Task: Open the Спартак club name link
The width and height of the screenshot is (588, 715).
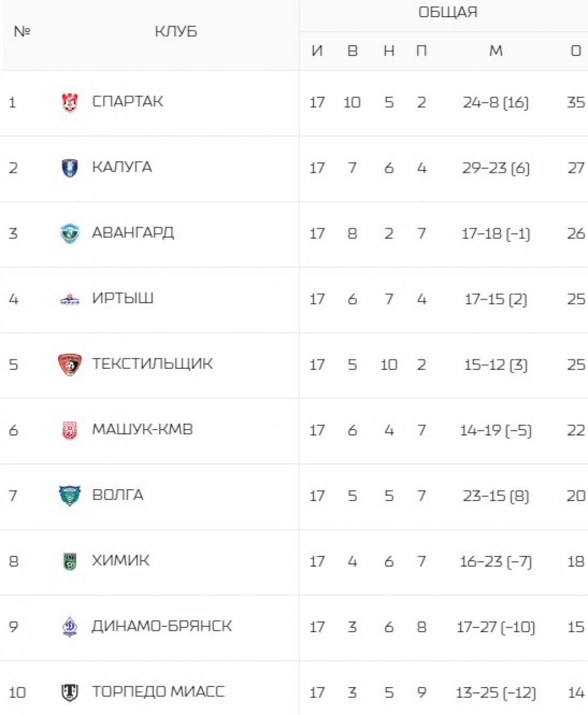Action: click(x=127, y=102)
